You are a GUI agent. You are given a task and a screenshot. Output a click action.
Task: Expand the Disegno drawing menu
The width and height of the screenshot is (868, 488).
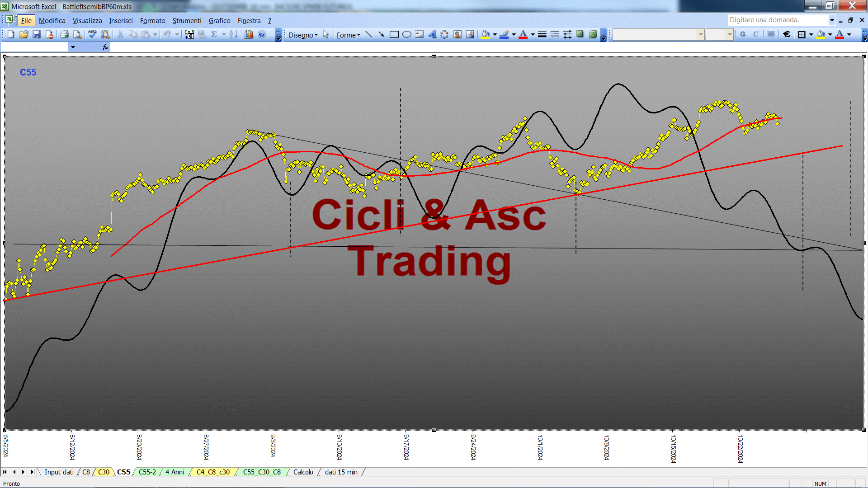[x=303, y=35]
